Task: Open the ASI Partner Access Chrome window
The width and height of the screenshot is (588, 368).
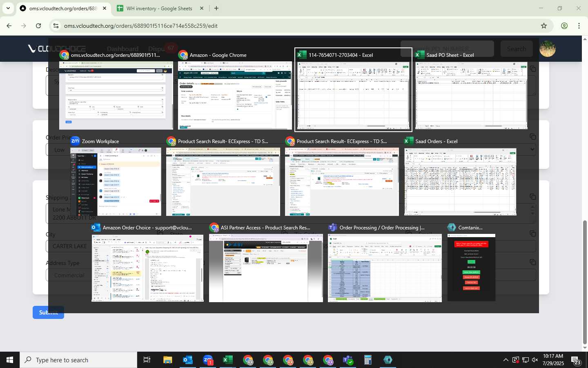Action: pos(266,268)
